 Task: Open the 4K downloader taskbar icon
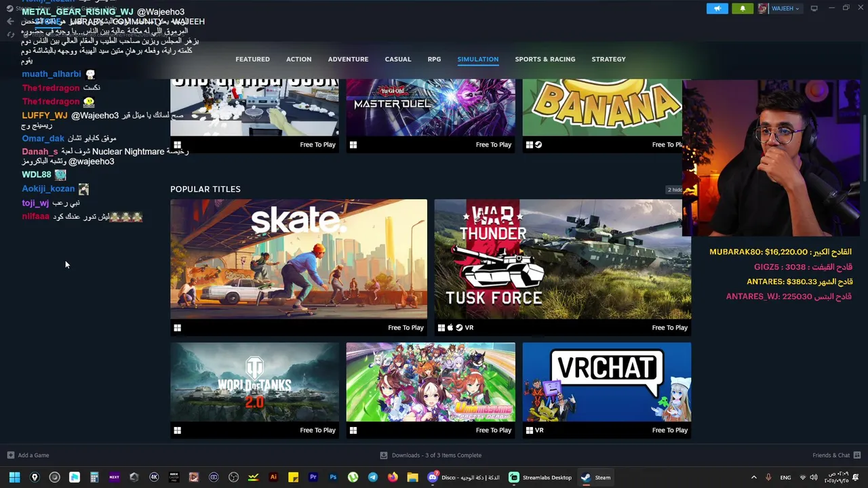pos(154,477)
